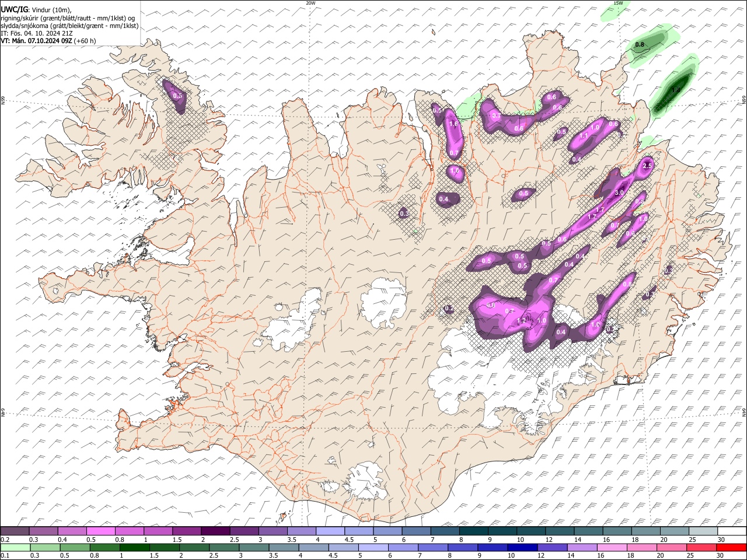Pick the bright red swatch at 30 in lower legend row
747x560 pixels.
(732, 547)
